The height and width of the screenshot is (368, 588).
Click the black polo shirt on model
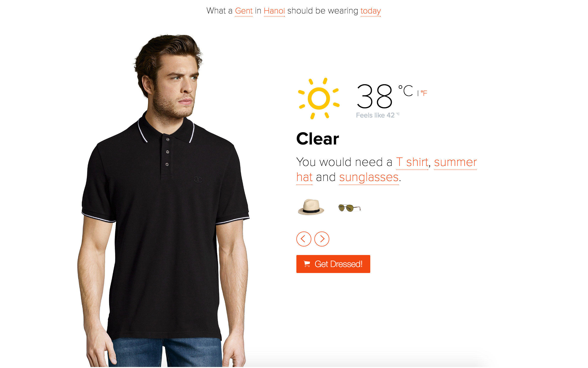click(165, 225)
